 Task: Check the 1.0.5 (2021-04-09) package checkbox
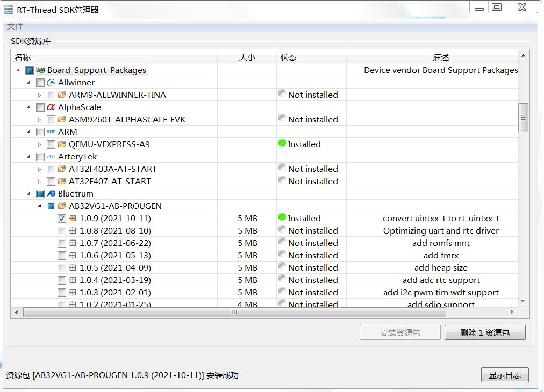pyautogui.click(x=62, y=268)
